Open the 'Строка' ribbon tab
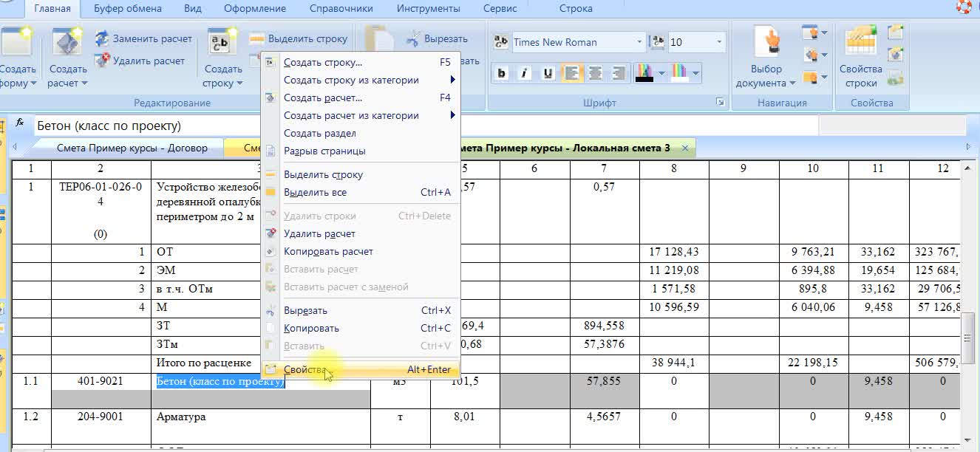The image size is (980, 452). 576,9
